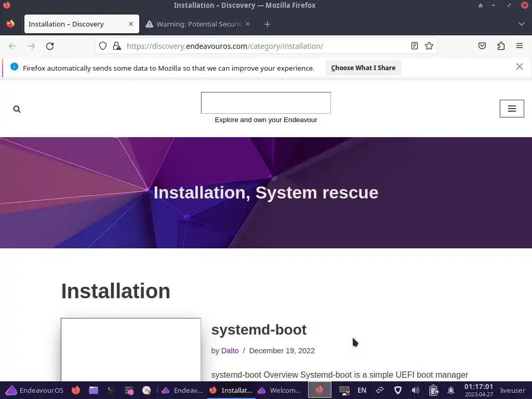Screen dimensions: 532x399
Task: Click the 'Explore and own your Endeavour' tagline
Action: [265, 120]
